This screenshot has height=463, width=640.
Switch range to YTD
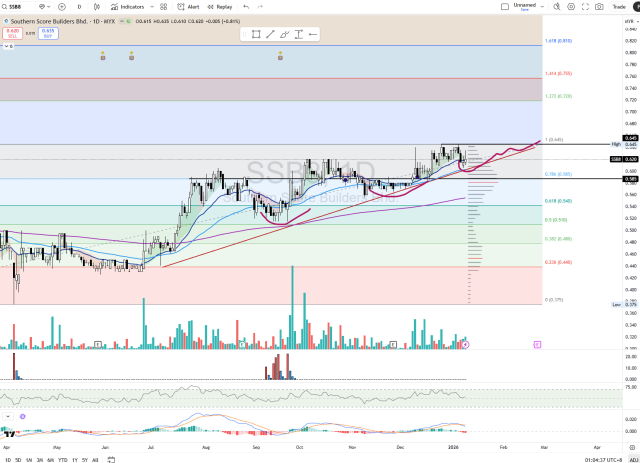62,460
